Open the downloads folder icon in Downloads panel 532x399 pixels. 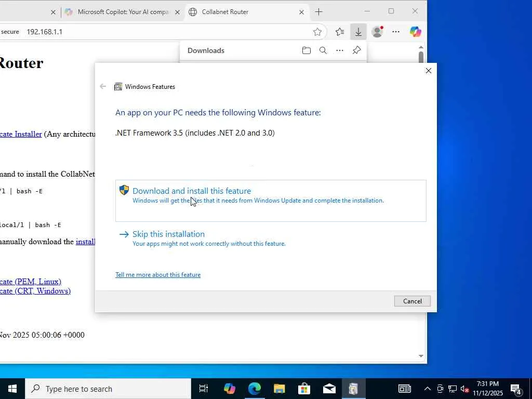coord(307,50)
